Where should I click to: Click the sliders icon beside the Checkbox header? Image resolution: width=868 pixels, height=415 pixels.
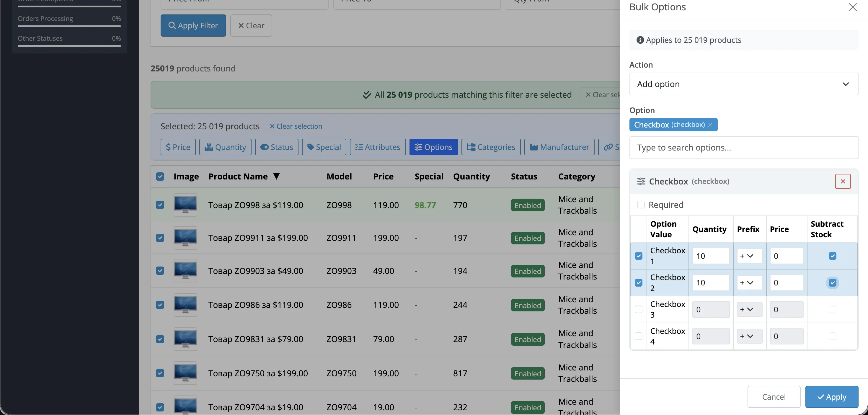pyautogui.click(x=641, y=182)
